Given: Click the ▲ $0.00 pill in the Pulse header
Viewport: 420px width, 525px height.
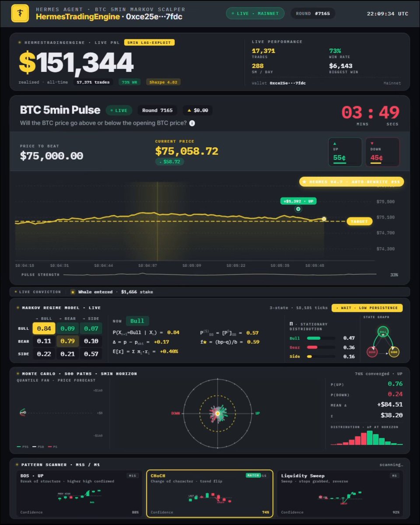Looking at the screenshot, I should click(x=197, y=110).
